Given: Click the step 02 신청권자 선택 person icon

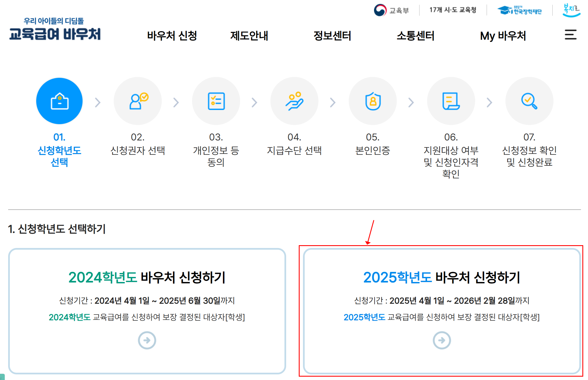Looking at the screenshot, I should tap(138, 101).
